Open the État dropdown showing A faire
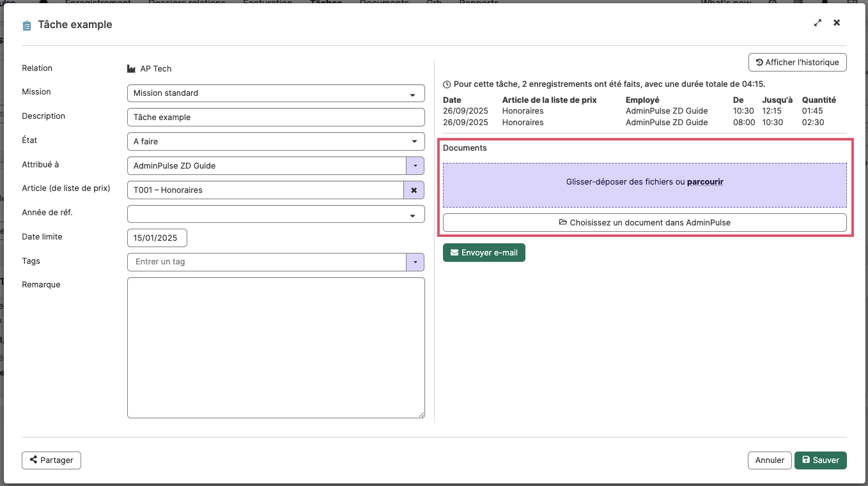The width and height of the screenshot is (868, 486). click(x=276, y=141)
